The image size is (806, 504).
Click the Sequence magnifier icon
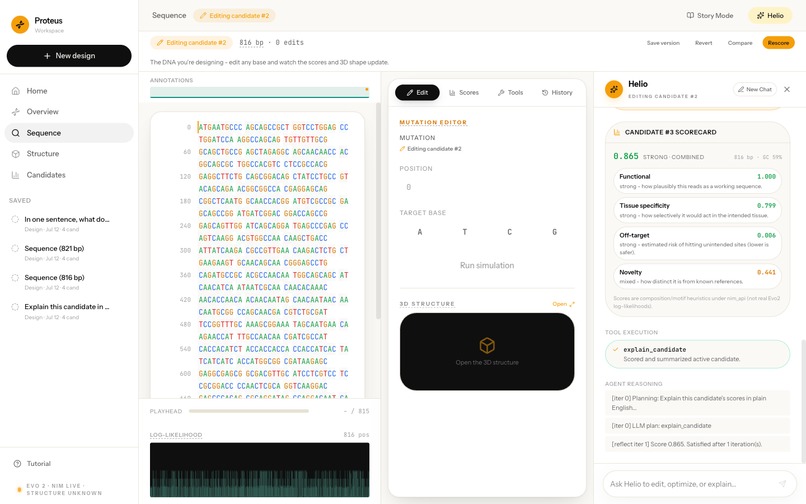click(x=16, y=133)
